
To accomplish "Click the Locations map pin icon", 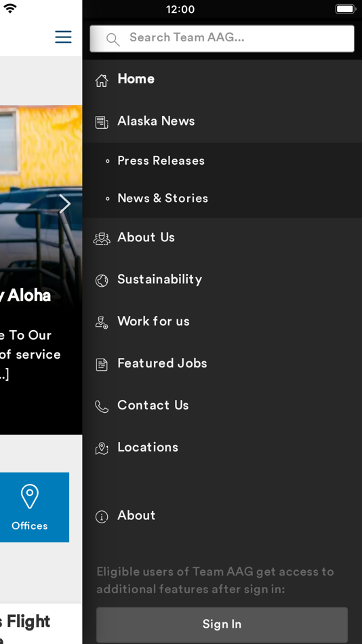I will [x=102, y=449].
